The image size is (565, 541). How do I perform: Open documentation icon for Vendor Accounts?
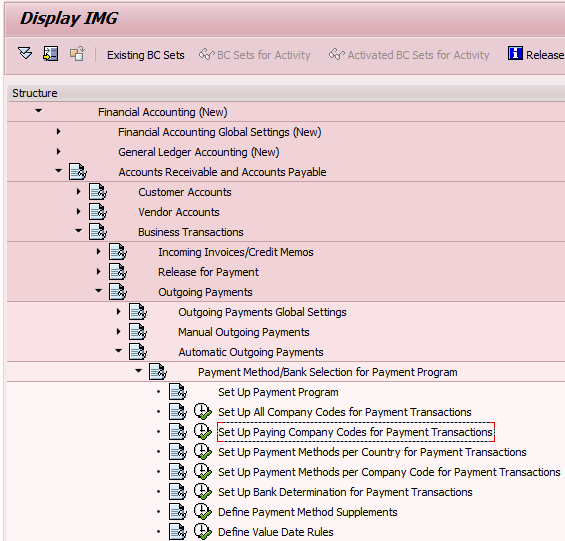(x=98, y=212)
